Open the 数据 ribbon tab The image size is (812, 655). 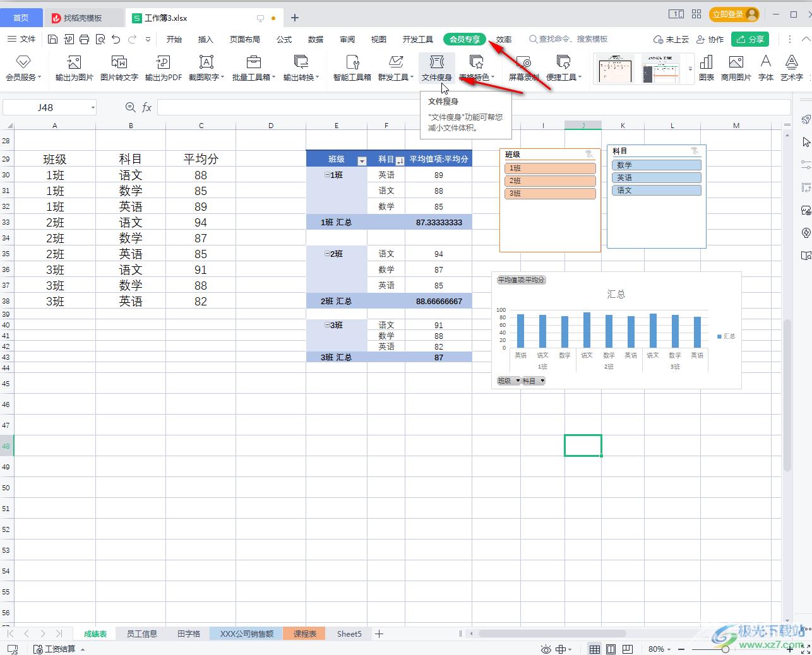316,39
